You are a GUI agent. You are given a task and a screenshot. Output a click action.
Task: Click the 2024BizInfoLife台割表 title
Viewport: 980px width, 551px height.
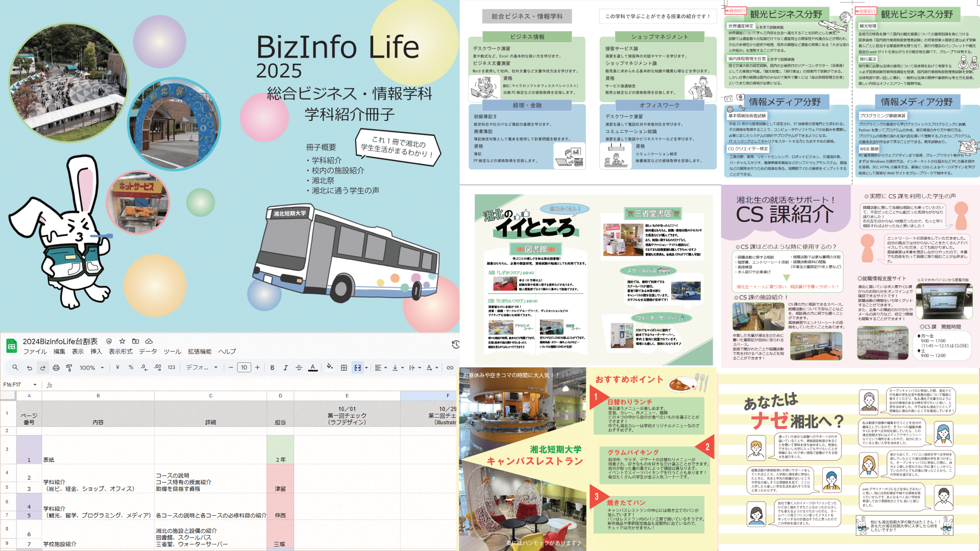point(60,341)
